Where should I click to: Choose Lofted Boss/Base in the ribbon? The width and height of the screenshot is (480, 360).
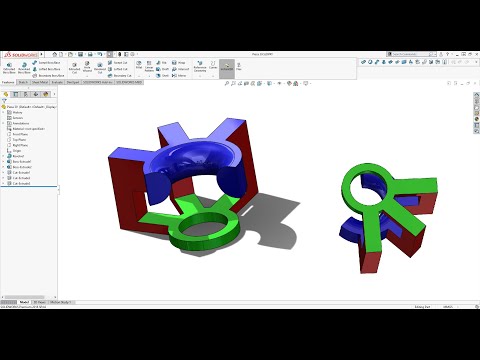(46, 69)
